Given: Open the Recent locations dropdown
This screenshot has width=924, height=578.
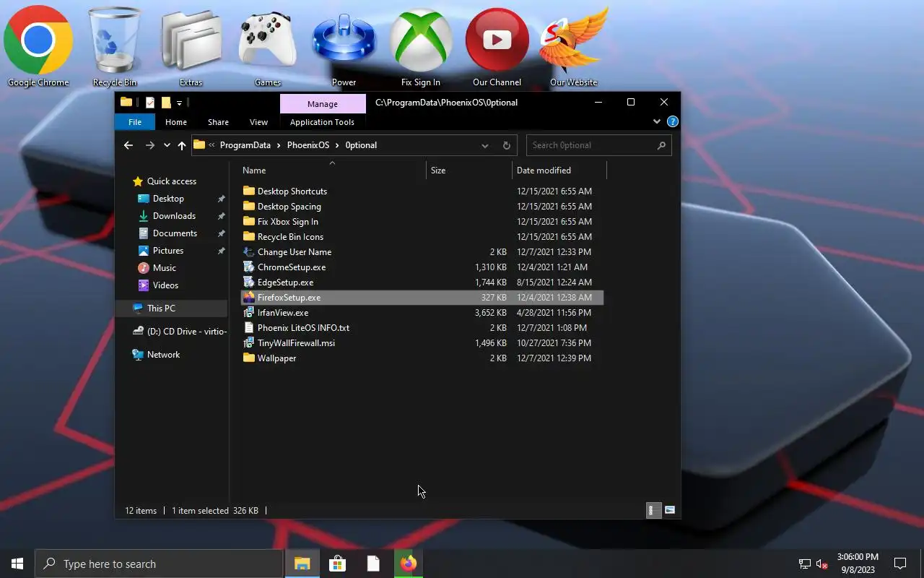Looking at the screenshot, I should point(167,145).
